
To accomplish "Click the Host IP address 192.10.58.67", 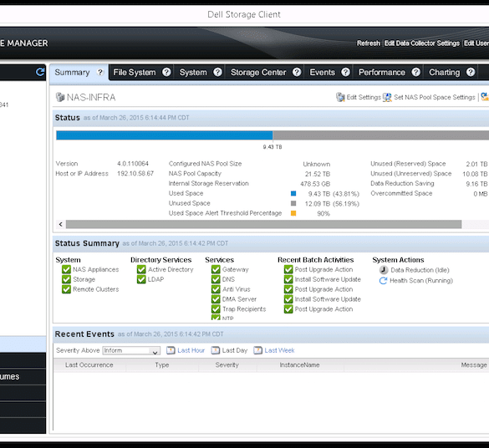I will [135, 174].
